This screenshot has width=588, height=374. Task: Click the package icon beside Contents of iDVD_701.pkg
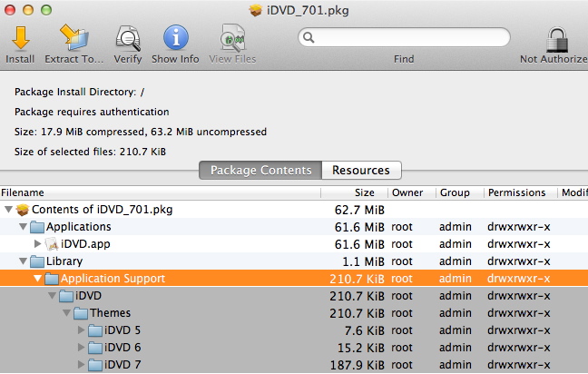pyautogui.click(x=23, y=210)
